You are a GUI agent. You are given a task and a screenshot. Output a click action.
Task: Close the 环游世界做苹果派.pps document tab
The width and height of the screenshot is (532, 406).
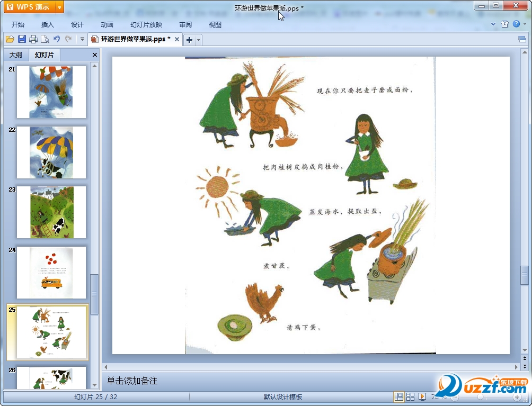[177, 39]
